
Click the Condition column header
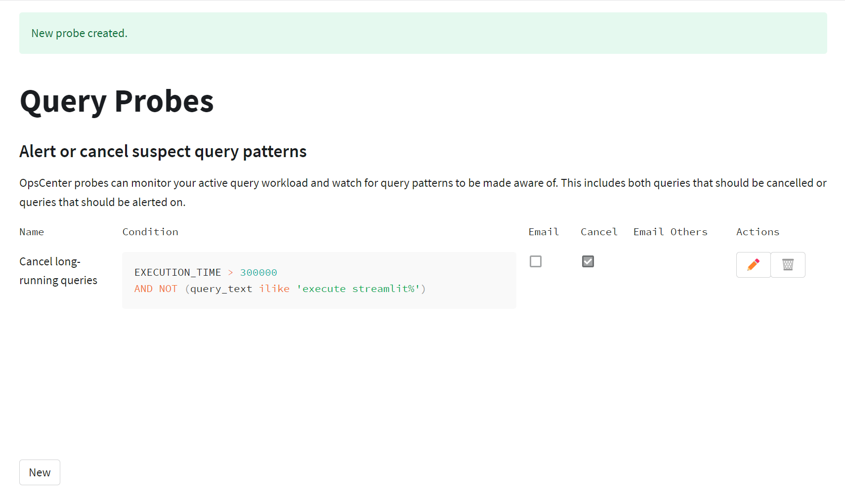click(150, 232)
